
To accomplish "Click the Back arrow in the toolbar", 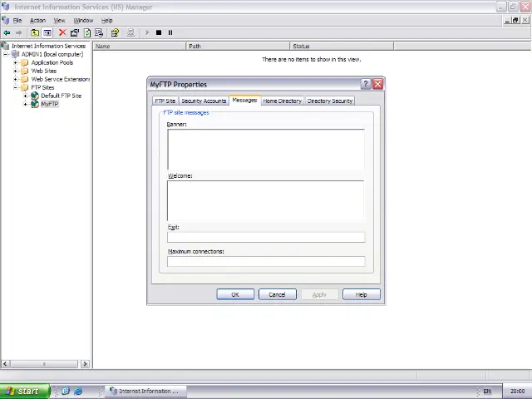I will [7, 33].
